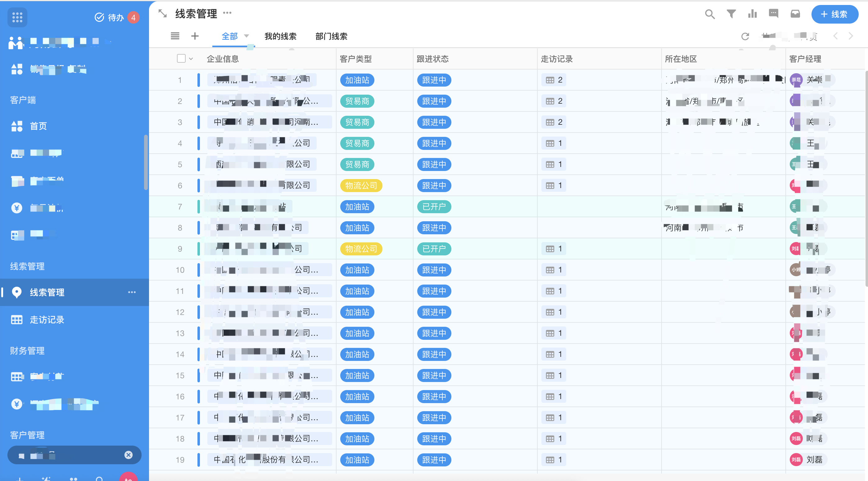Open visit record table icon in row 9
The width and height of the screenshot is (868, 481).
[550, 249]
